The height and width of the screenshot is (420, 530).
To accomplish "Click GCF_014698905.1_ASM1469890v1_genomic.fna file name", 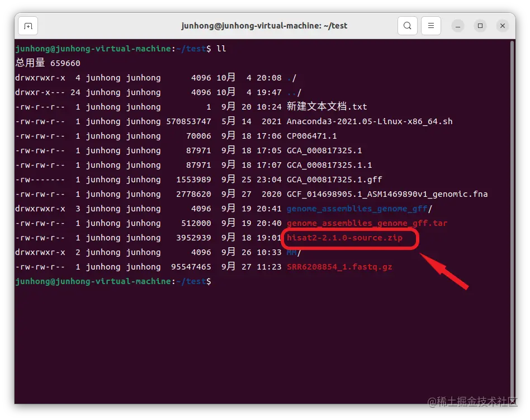I will (x=387, y=194).
